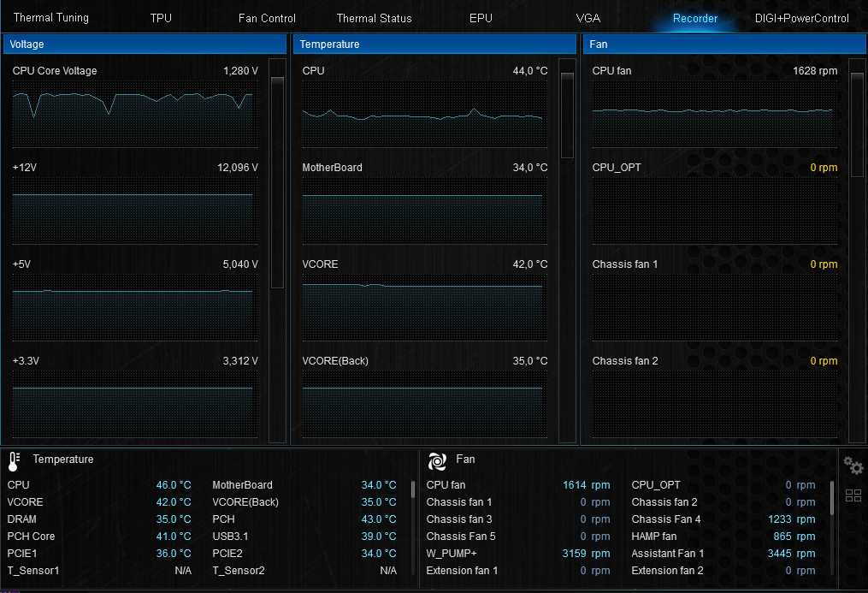The width and height of the screenshot is (868, 593).
Task: Click the PCH Core row label
Action: (x=31, y=537)
